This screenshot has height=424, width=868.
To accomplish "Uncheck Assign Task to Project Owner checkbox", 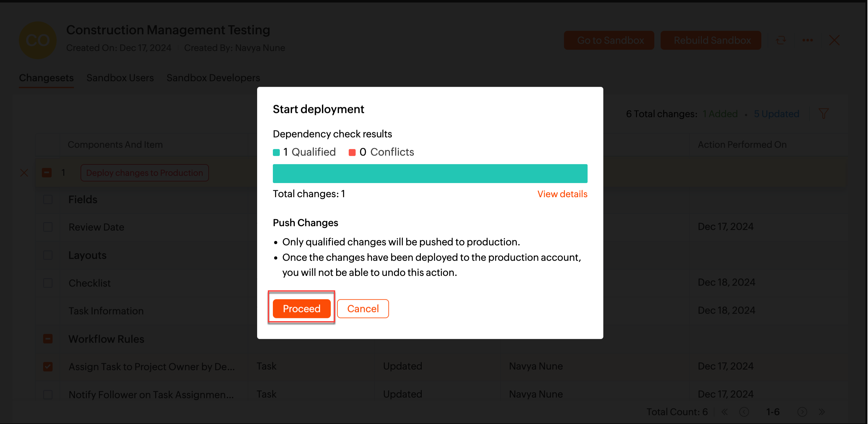I will click(x=48, y=366).
